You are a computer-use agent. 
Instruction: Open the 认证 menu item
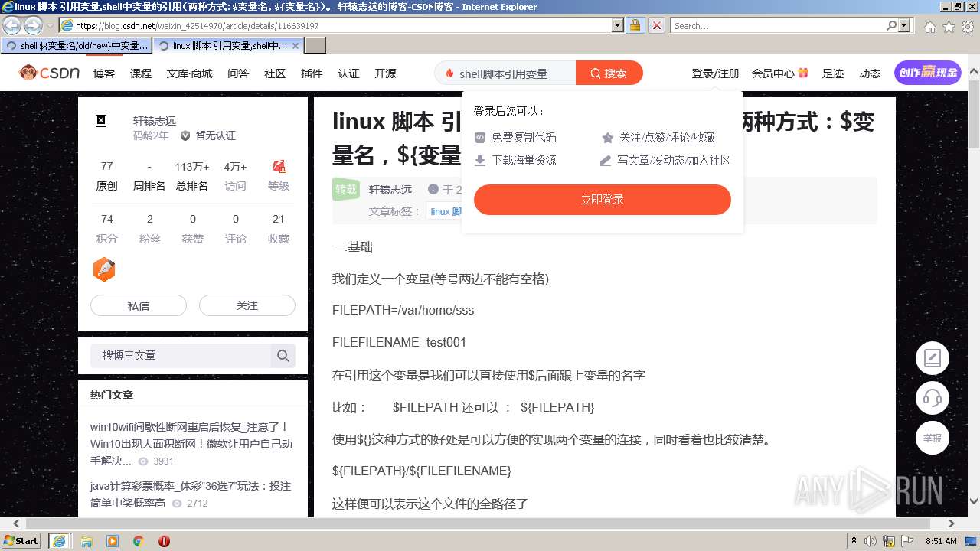pos(348,73)
